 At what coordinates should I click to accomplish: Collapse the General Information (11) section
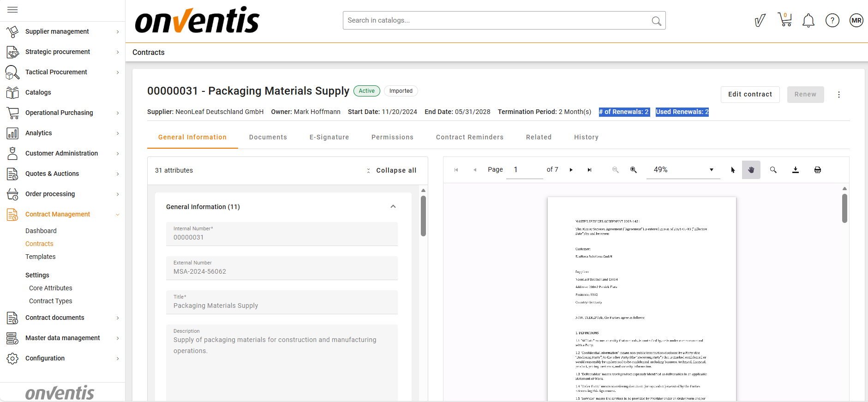[x=393, y=207]
